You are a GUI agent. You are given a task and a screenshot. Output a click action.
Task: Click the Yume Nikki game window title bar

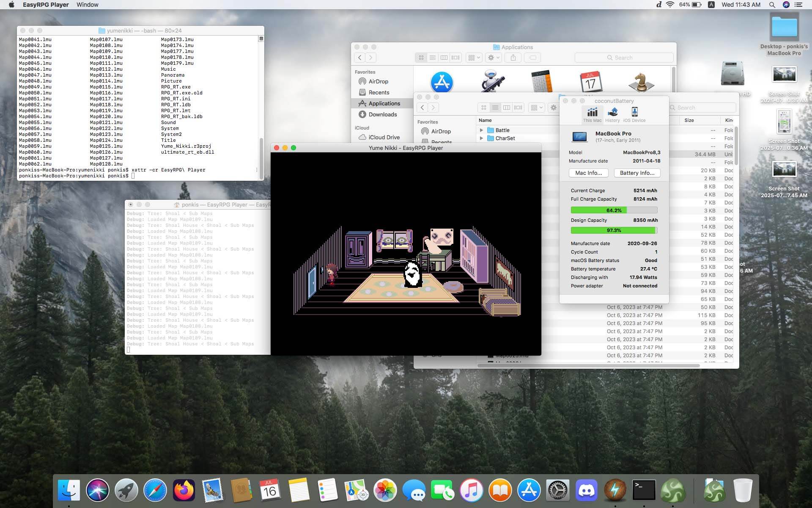tap(406, 148)
